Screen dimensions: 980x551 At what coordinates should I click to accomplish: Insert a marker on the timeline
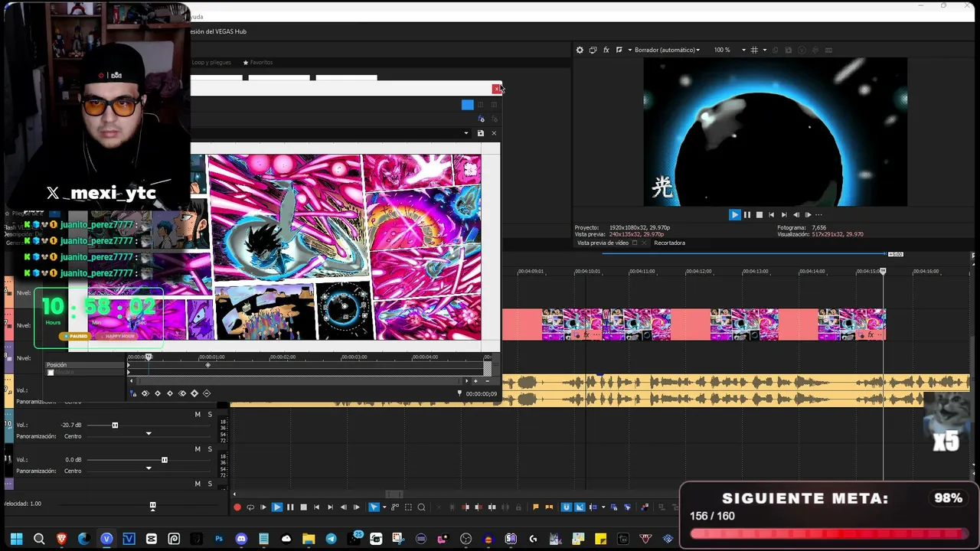[x=536, y=507]
